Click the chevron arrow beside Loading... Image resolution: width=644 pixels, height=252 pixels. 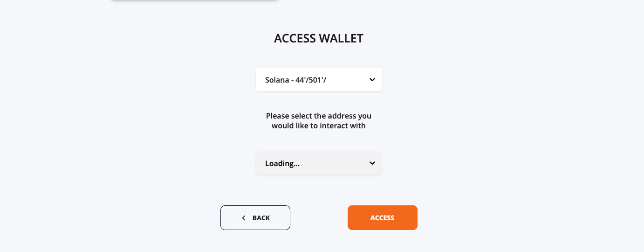pyautogui.click(x=372, y=163)
